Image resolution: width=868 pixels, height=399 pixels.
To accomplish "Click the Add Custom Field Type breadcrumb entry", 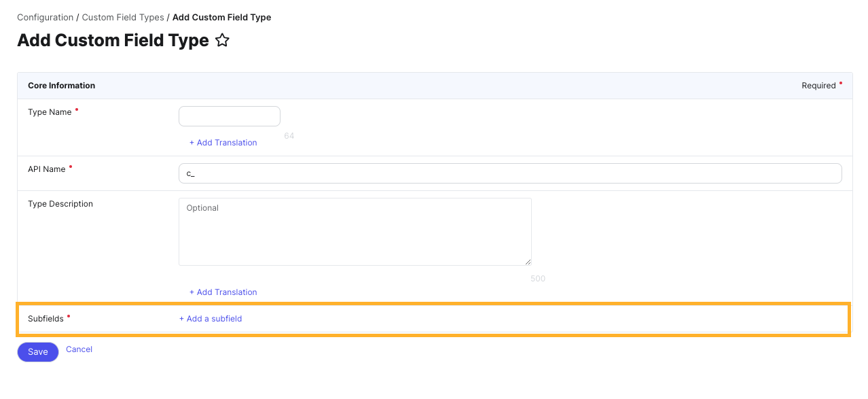I will point(221,17).
